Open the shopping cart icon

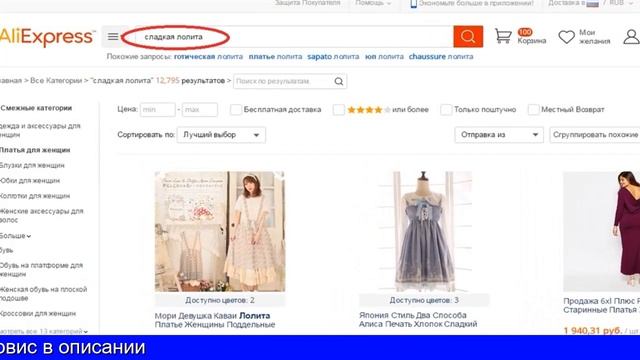coord(503,36)
